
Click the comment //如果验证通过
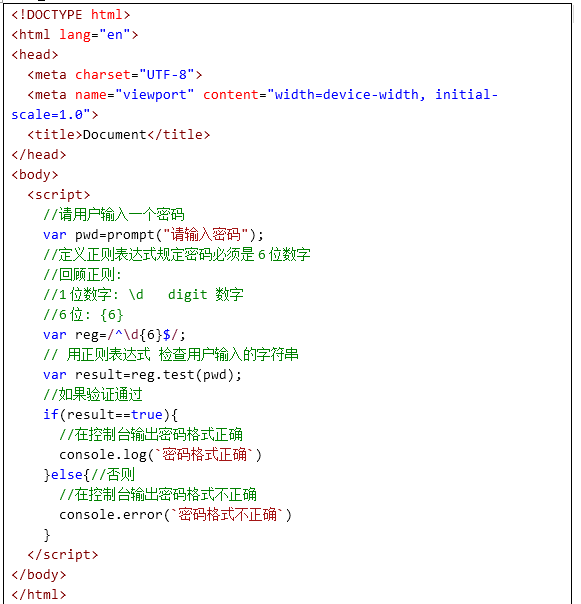click(x=93, y=395)
